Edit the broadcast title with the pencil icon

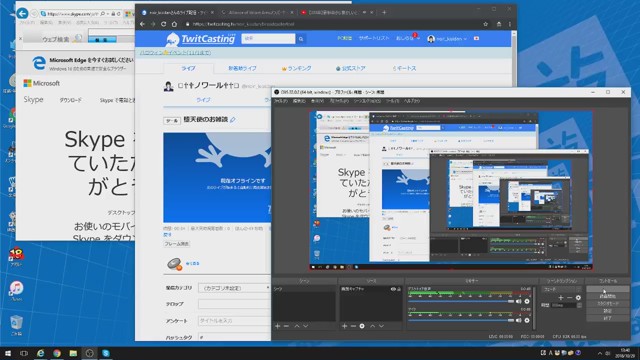(x=233, y=120)
